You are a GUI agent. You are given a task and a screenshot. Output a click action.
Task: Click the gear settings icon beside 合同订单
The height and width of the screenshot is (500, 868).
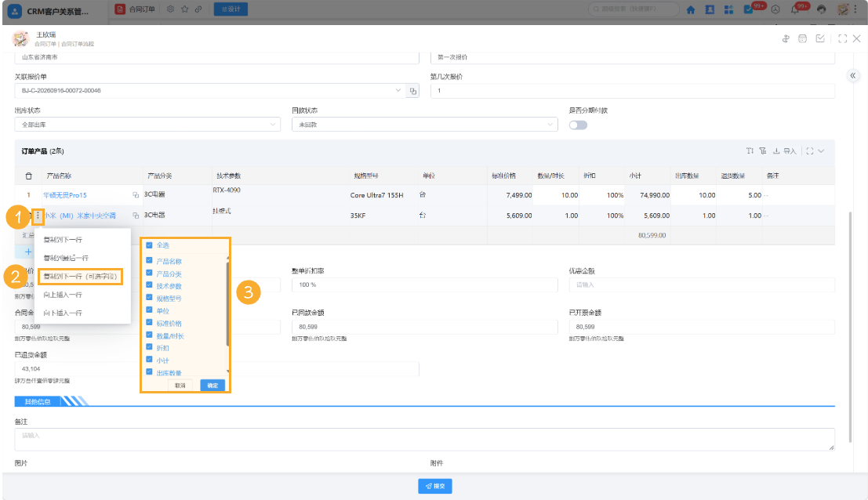click(170, 9)
